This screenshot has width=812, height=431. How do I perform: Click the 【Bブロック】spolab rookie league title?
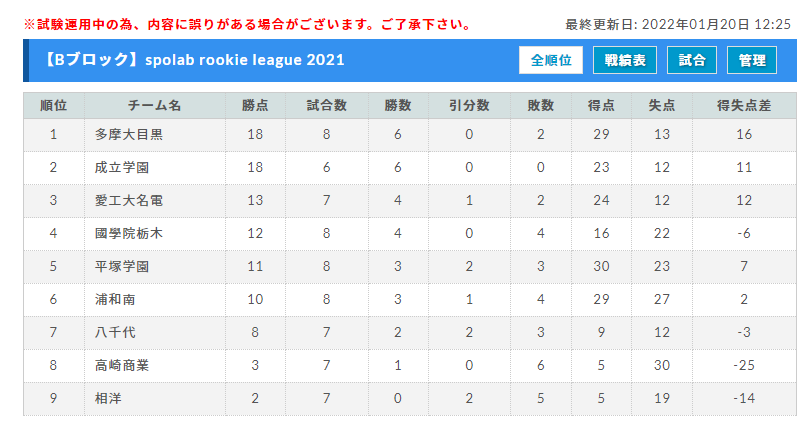[x=193, y=60]
